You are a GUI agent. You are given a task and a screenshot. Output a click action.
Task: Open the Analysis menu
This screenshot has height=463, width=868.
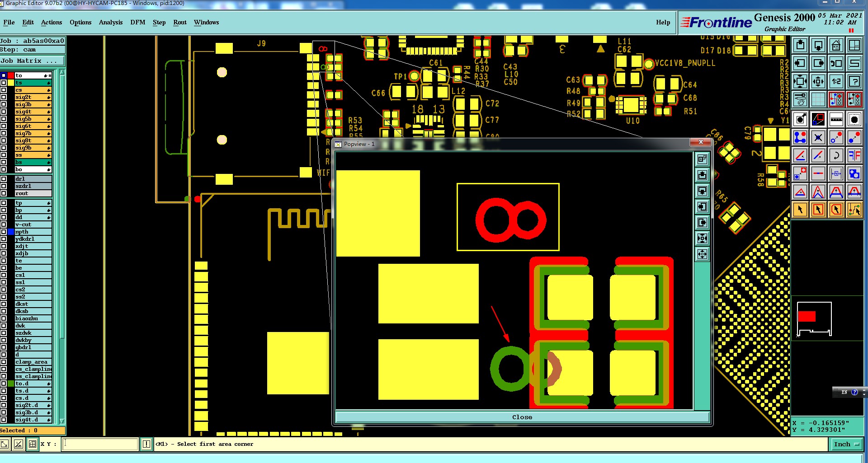coord(111,22)
